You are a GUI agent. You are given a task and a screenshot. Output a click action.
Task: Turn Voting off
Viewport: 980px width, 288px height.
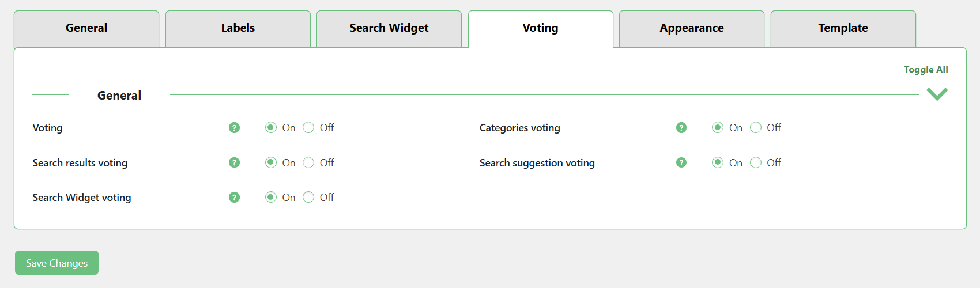[309, 128]
